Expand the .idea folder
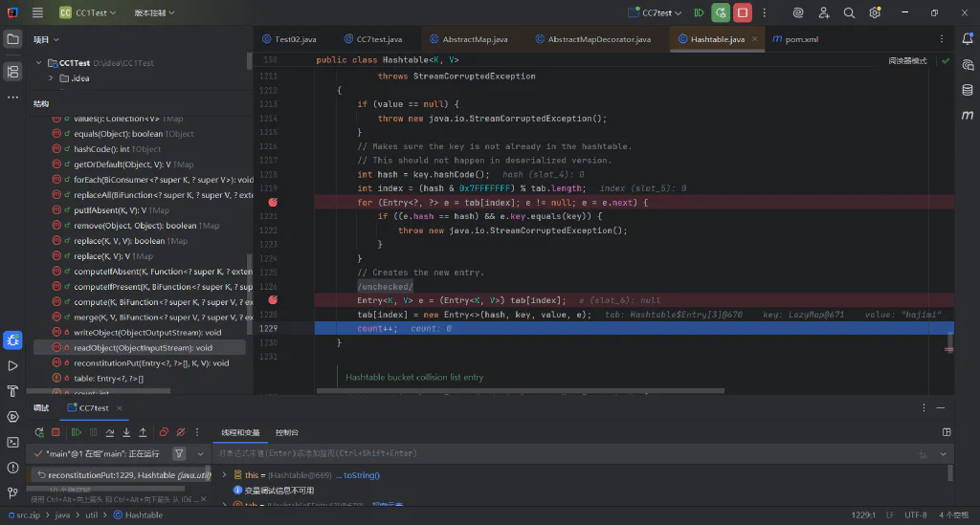Screen dimensions: 980x525 (52, 78)
